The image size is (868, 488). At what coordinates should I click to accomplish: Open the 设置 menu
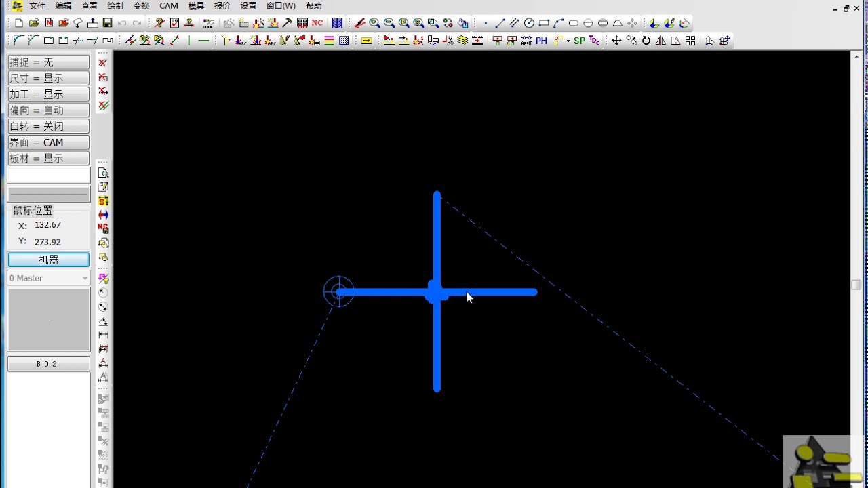tap(248, 6)
